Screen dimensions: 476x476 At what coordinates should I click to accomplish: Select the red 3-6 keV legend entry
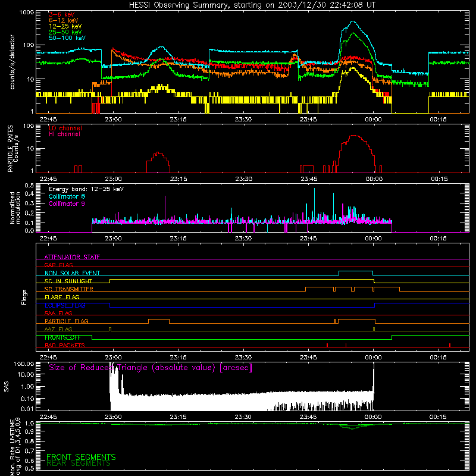pyautogui.click(x=62, y=14)
